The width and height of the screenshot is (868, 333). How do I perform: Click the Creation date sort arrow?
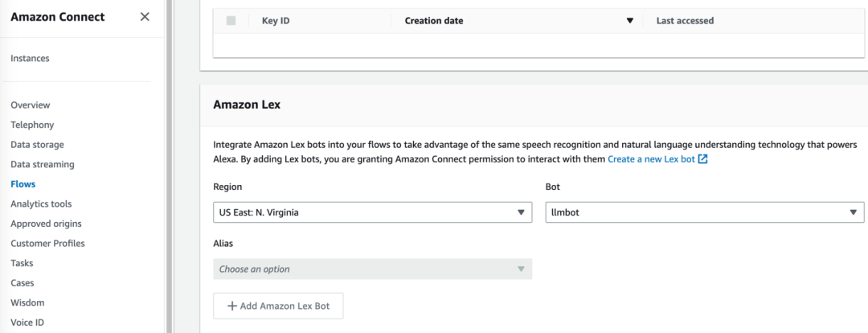pyautogui.click(x=629, y=21)
